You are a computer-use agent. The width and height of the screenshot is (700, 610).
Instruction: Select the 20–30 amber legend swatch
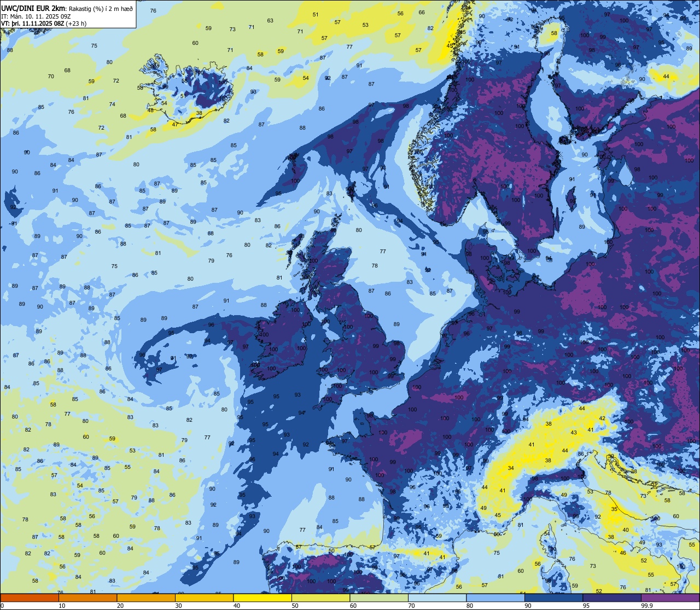pyautogui.click(x=146, y=597)
